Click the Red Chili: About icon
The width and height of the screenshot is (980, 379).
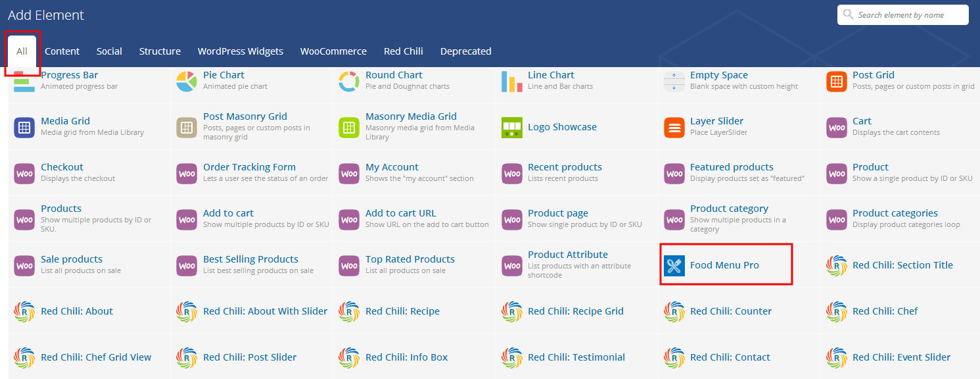(24, 311)
